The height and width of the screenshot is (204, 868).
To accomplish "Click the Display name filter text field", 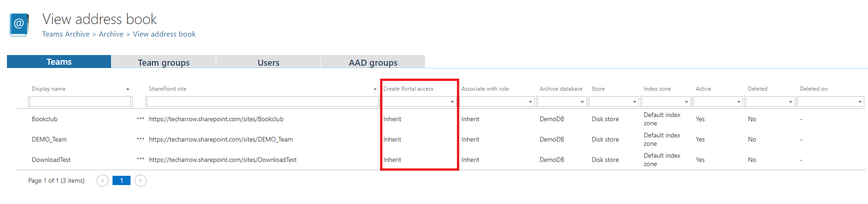I will point(80,102).
